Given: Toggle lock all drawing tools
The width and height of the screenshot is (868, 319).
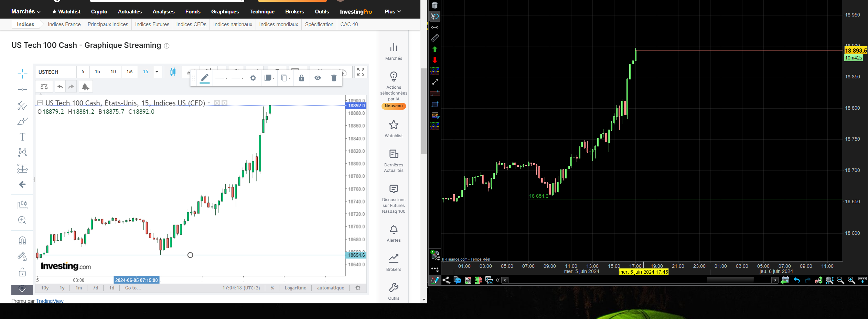Looking at the screenshot, I should pyautogui.click(x=22, y=272).
